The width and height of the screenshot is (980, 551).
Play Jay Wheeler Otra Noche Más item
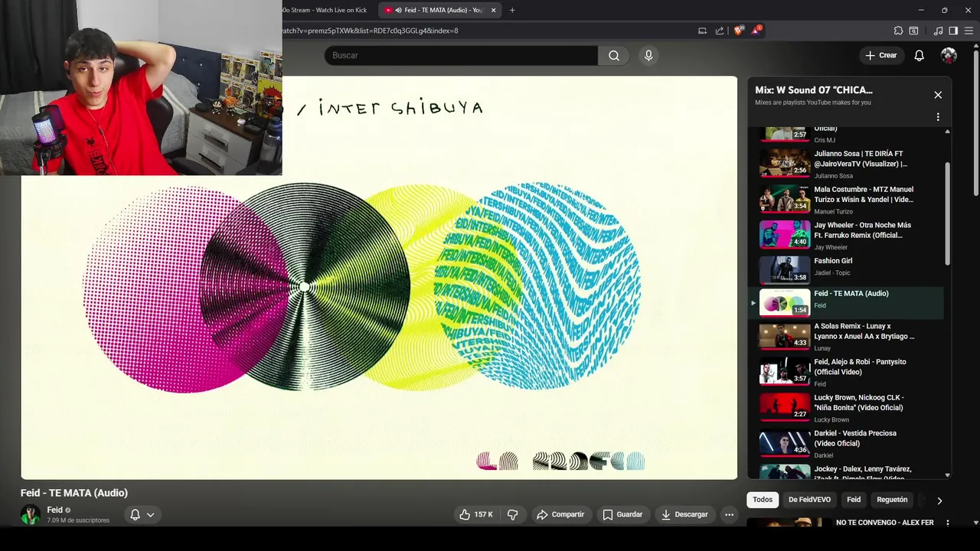[845, 236]
